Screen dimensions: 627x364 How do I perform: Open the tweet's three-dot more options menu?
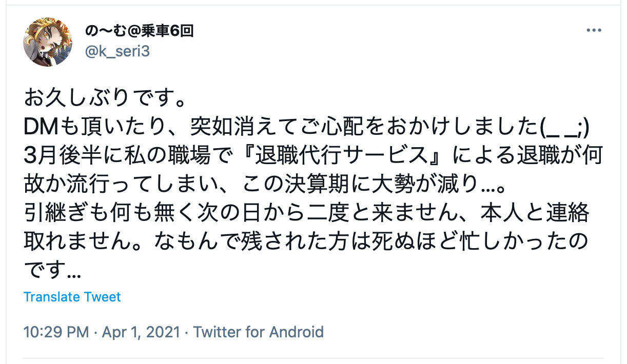coord(594,31)
